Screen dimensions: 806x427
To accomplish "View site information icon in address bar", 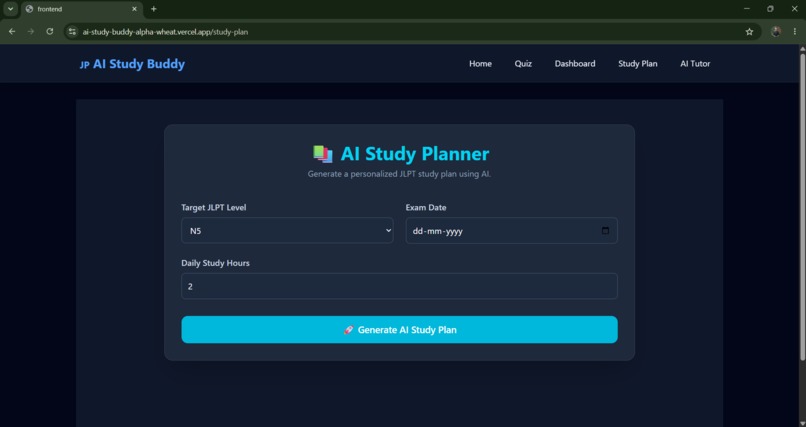I will tap(72, 32).
